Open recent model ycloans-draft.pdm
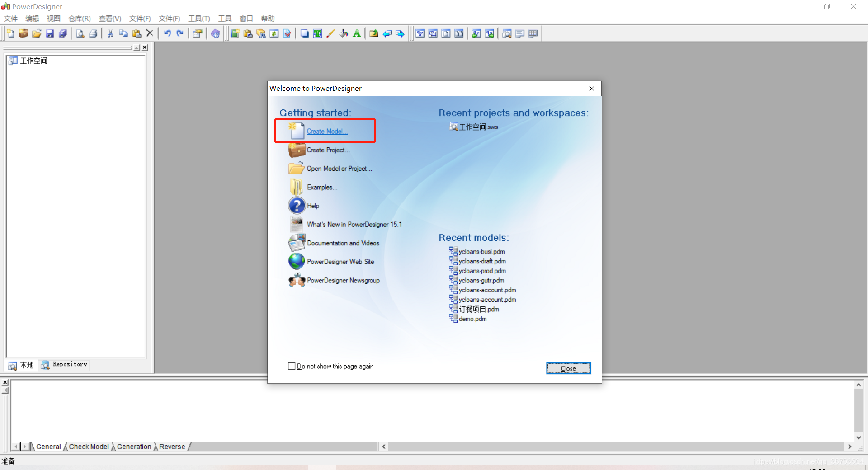The width and height of the screenshot is (868, 470). tap(482, 261)
